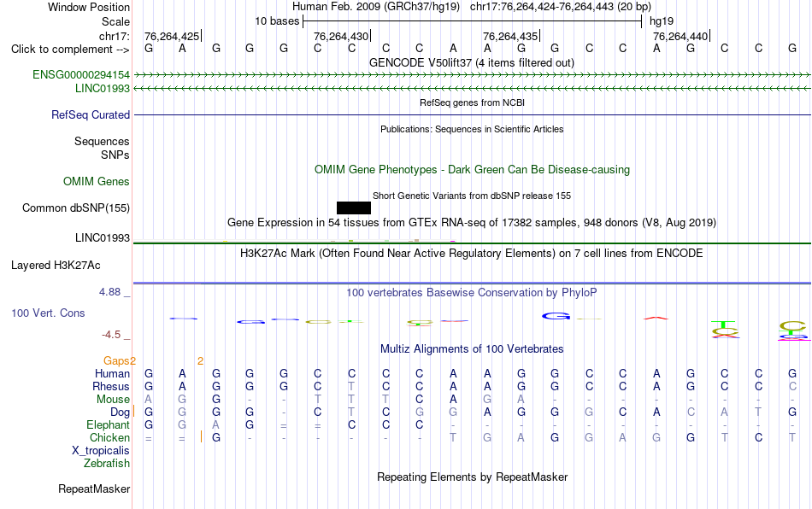The height and width of the screenshot is (509, 812).
Task: Click the GENCODE V50lift37 track title
Action: pos(471,63)
